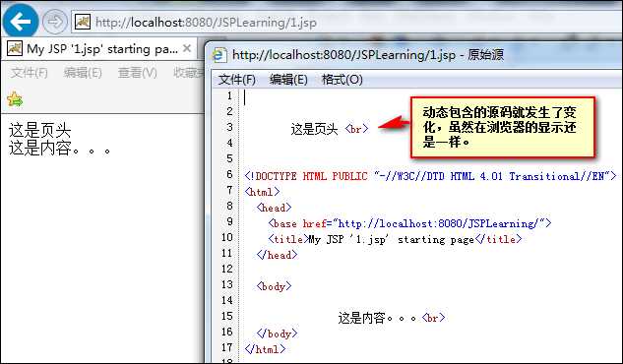
Task: Click the <body> tag on line 13
Action: tap(274, 286)
